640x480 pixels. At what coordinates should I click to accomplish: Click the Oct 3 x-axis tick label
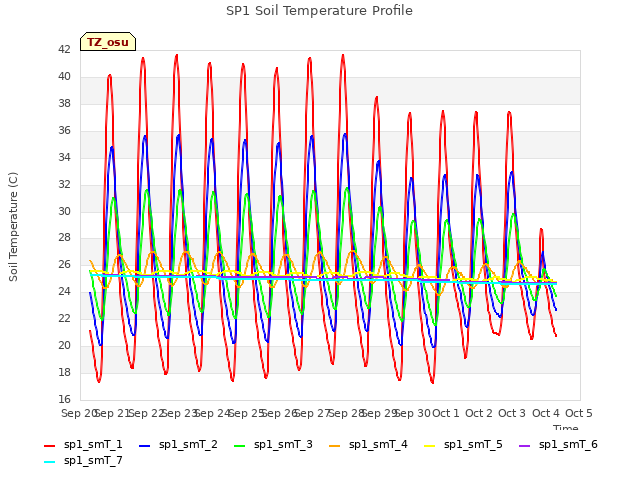512,413
